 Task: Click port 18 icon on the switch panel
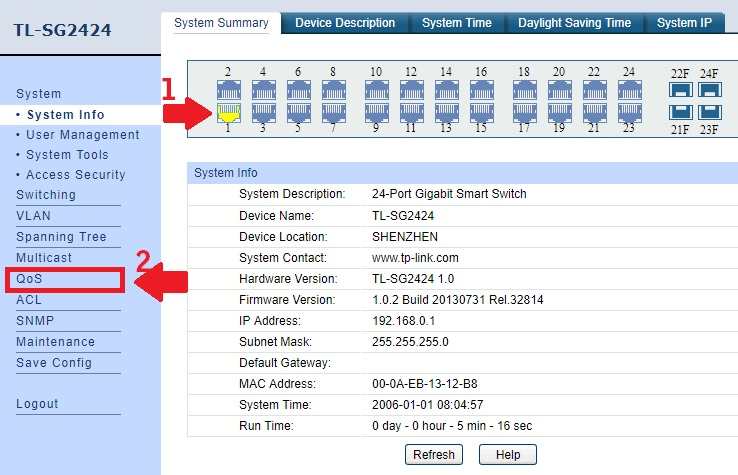525,90
